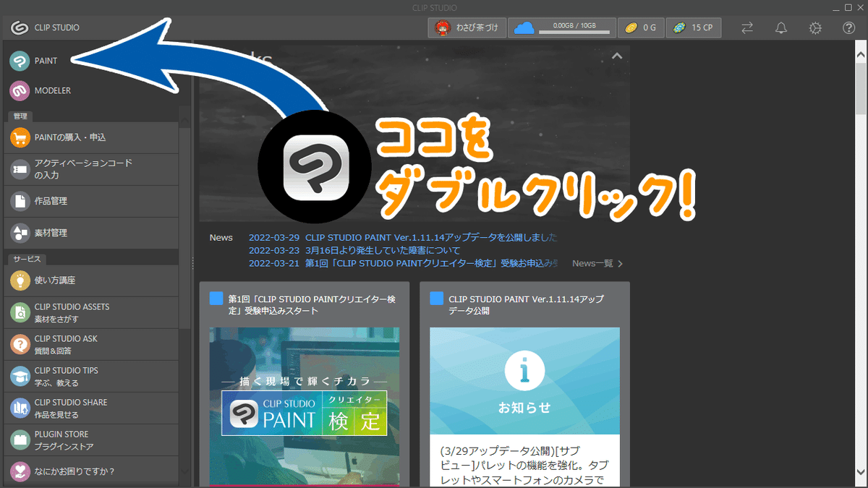Click blue square icon of Ver.1.11.14 card

pos(436,299)
